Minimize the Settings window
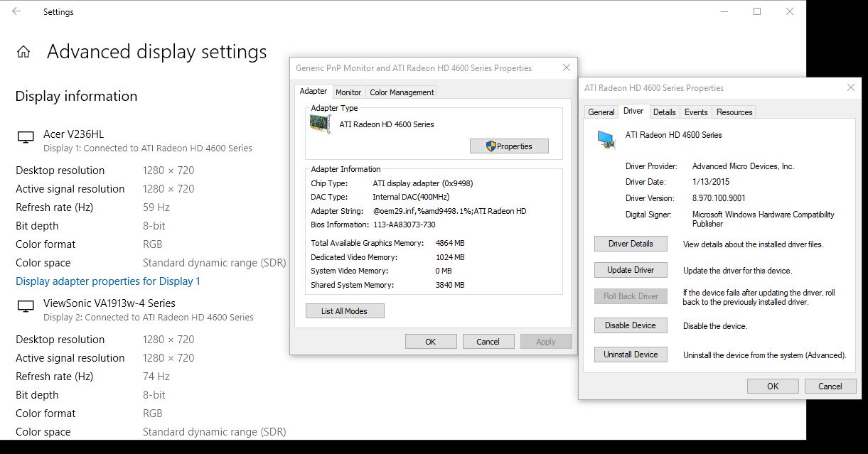 (x=724, y=11)
